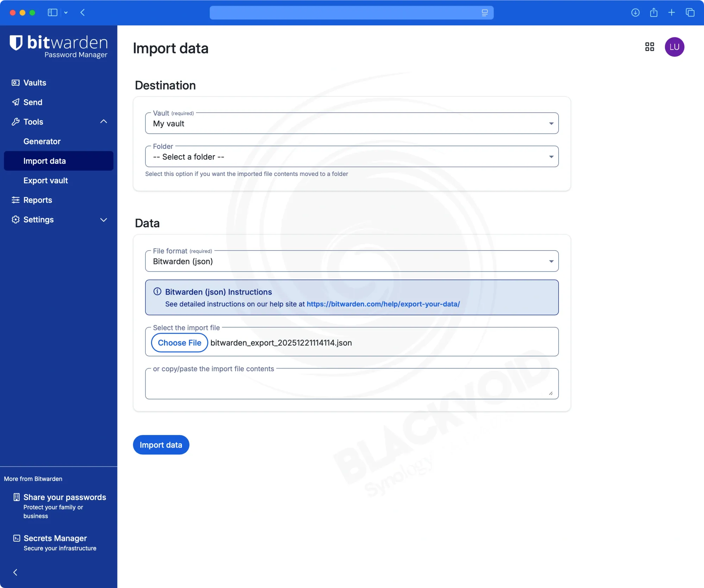Expand the Settings menu section
The width and height of the screenshot is (704, 588).
click(103, 220)
